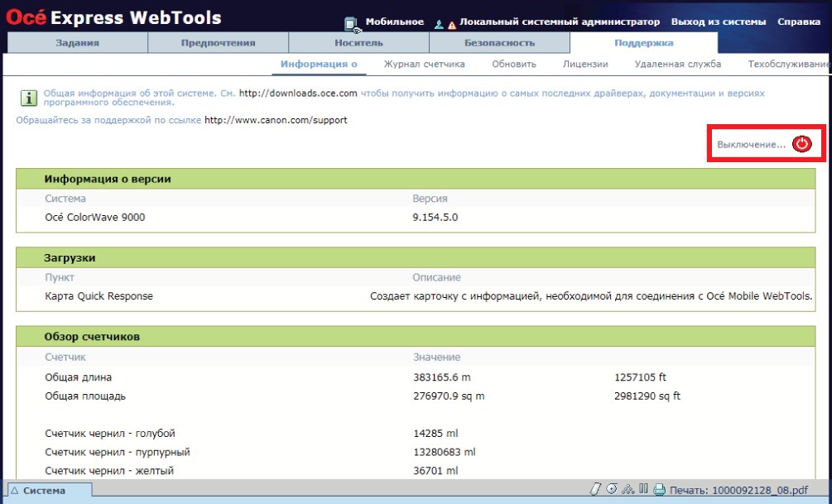Click the Система label in the status bar
The image size is (832, 504).
pos(44,491)
